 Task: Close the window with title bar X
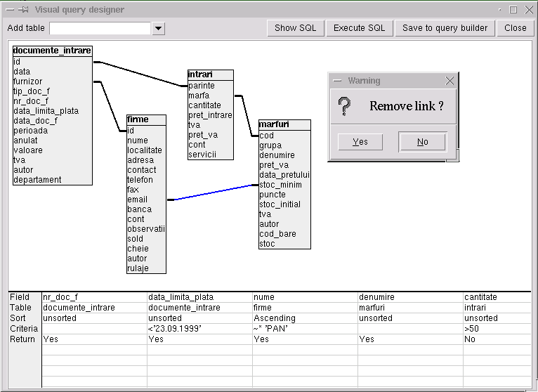[529, 10]
